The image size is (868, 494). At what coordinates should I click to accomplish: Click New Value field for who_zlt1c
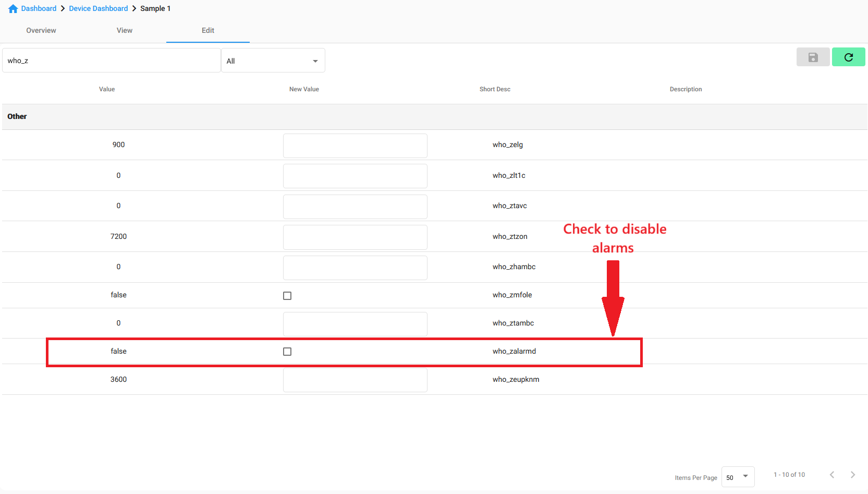[x=355, y=176]
